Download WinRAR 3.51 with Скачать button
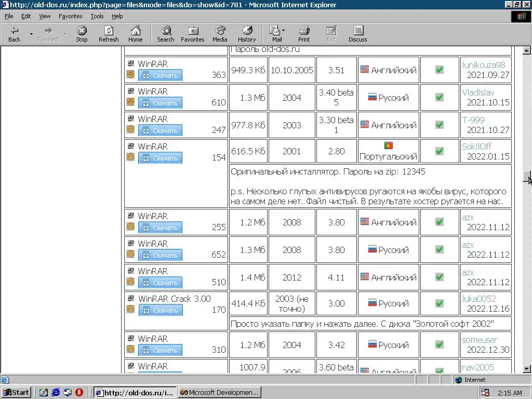This screenshot has height=399, width=532. (160, 75)
